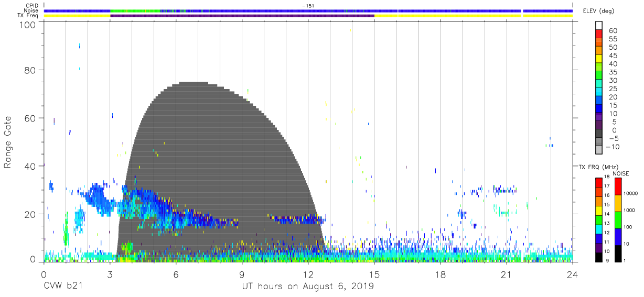644x297 pixels.
Task: Click the '80' range gate tick label
Action: (x=30, y=70)
